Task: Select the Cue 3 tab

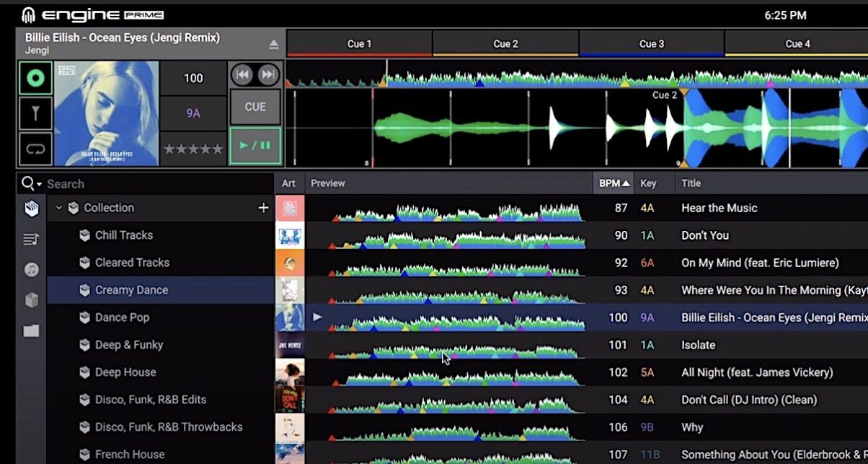Action: pos(652,44)
